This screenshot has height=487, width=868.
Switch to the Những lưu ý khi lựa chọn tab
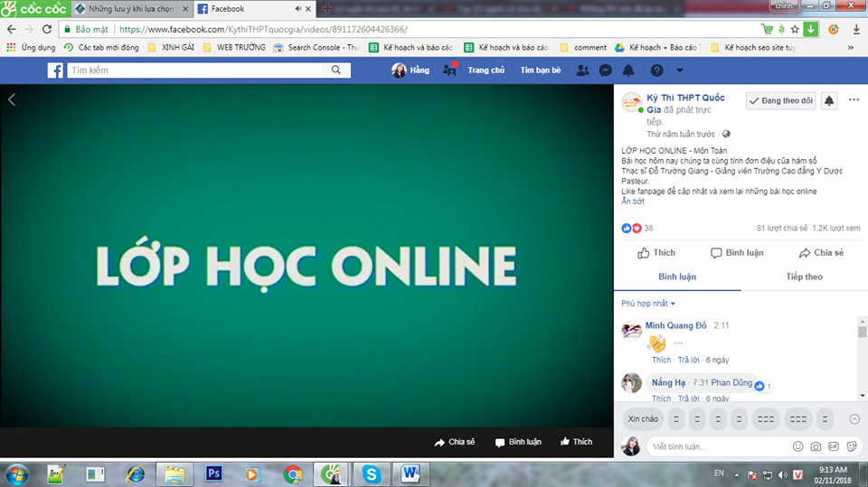[132, 9]
